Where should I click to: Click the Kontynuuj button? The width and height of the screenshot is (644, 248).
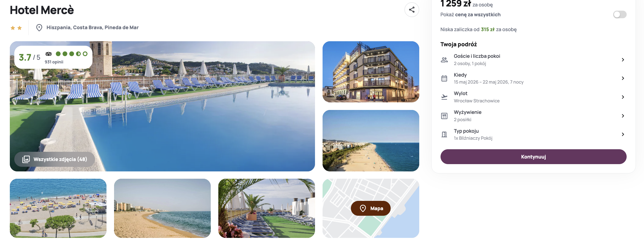point(533,157)
